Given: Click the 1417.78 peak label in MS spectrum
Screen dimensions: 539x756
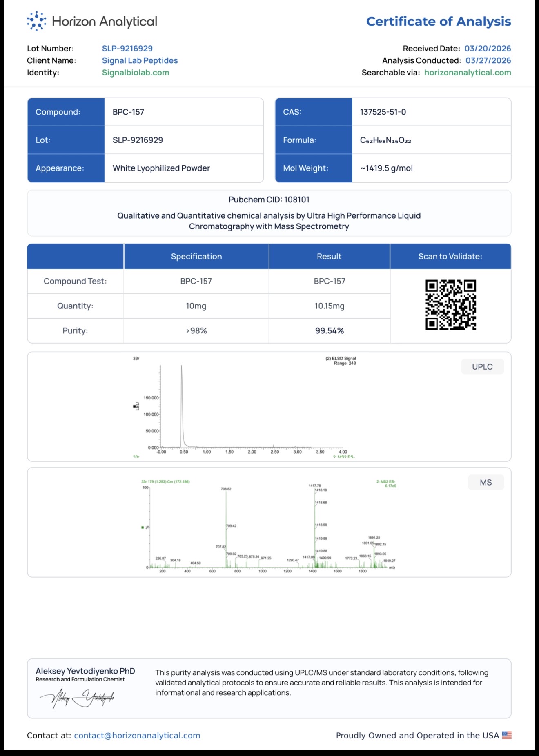Looking at the screenshot, I should (315, 486).
